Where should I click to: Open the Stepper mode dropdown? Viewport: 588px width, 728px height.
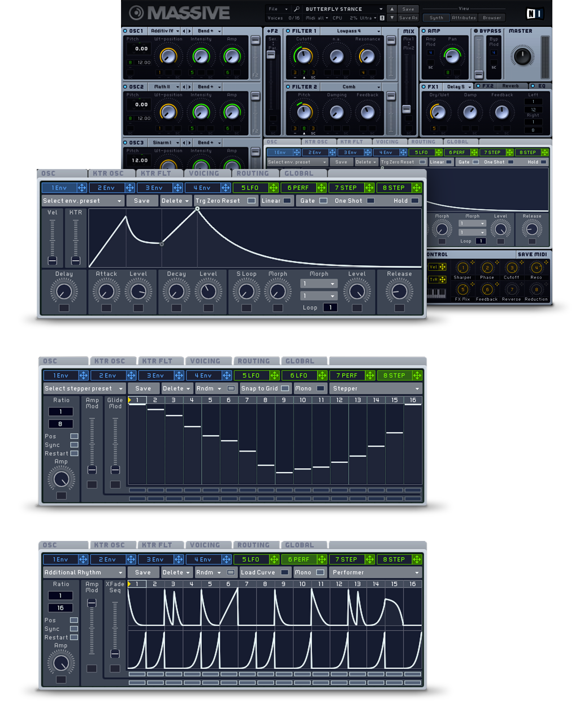pos(376,388)
